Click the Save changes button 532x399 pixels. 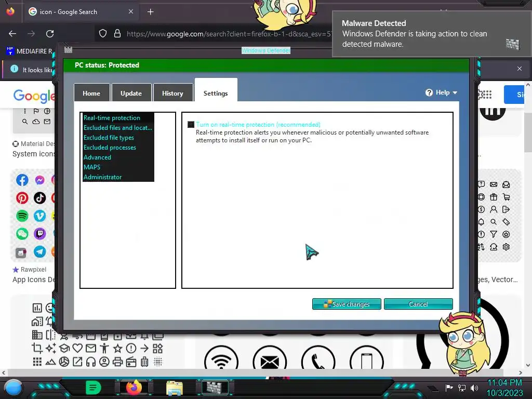click(347, 304)
